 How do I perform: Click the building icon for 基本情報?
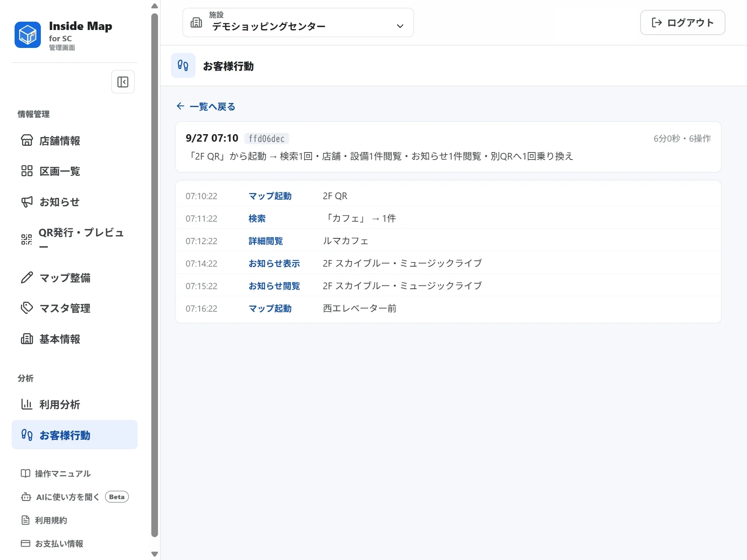[x=27, y=339]
